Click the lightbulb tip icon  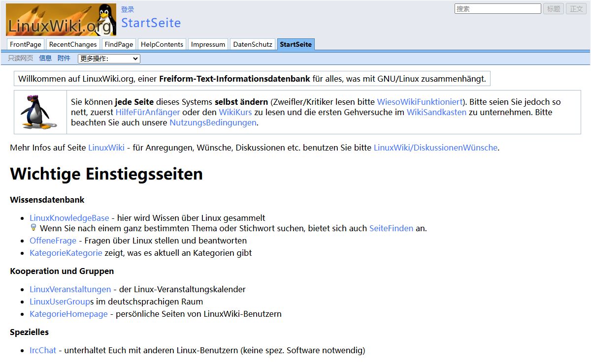[33, 228]
